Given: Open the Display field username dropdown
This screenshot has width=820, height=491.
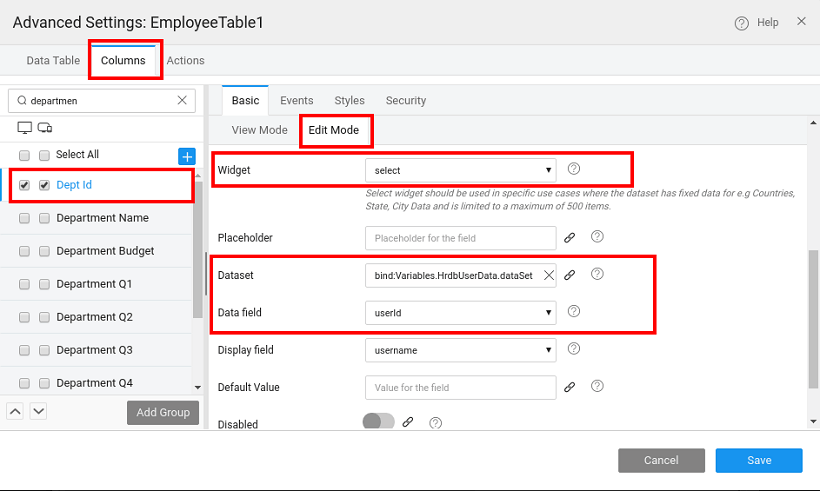Looking at the screenshot, I should [x=460, y=350].
